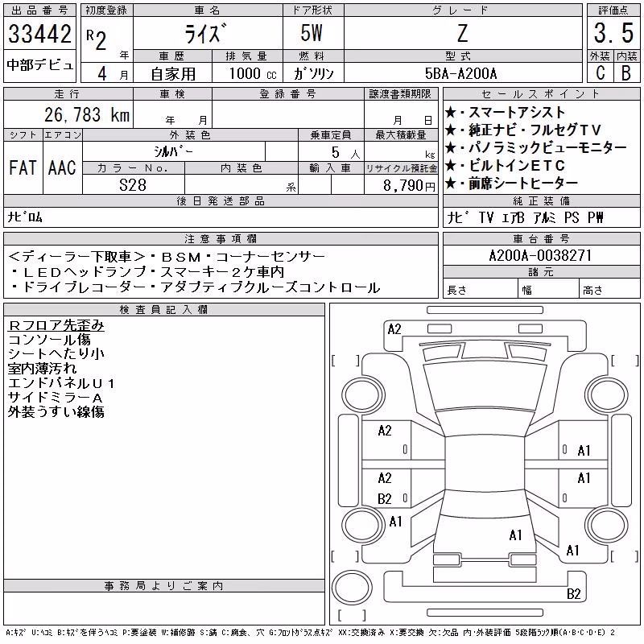The height and width of the screenshot is (644, 644).
Task: Select the car name ライズ
Action: coord(205,33)
